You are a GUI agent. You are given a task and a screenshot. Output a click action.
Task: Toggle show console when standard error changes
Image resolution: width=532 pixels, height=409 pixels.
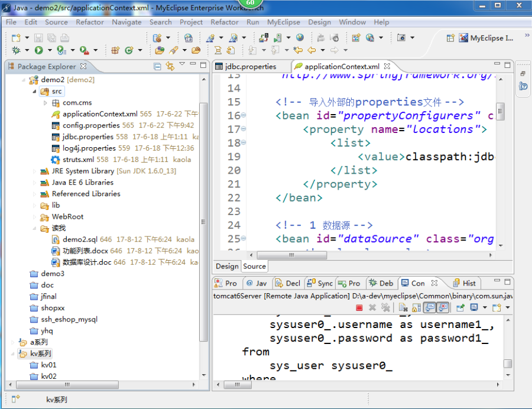(443, 307)
